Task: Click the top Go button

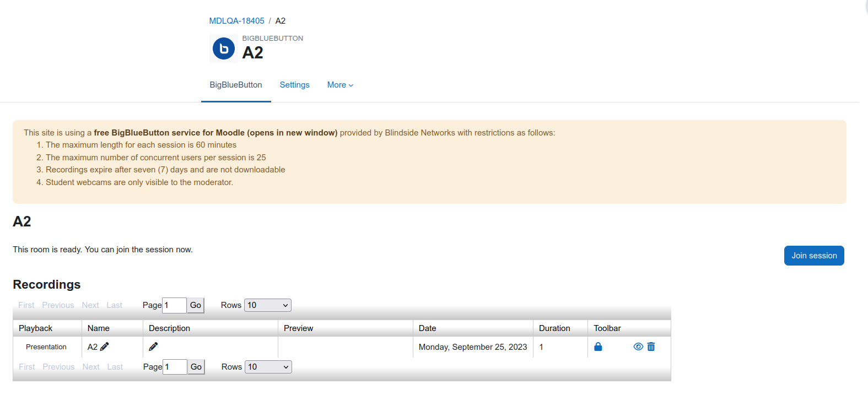Action: 196,305
